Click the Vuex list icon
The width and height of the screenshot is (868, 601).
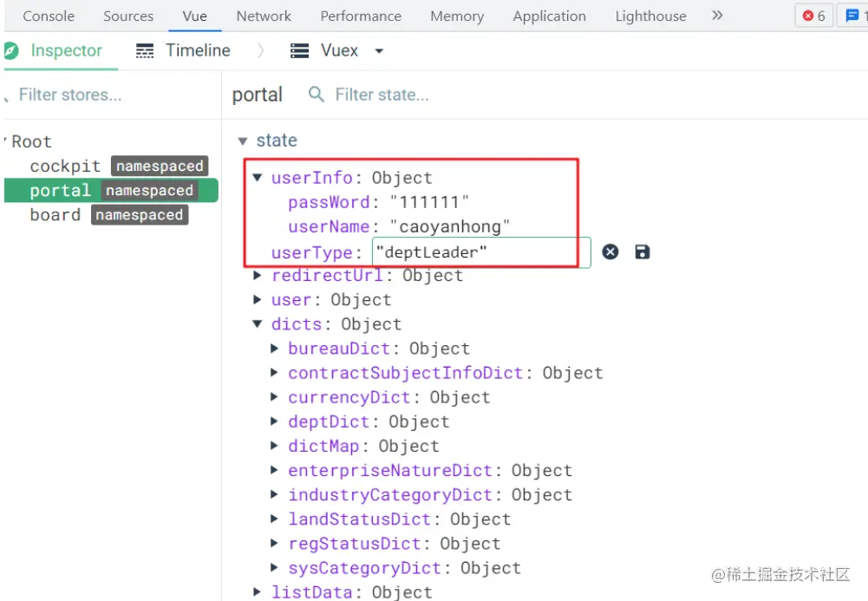click(x=299, y=51)
